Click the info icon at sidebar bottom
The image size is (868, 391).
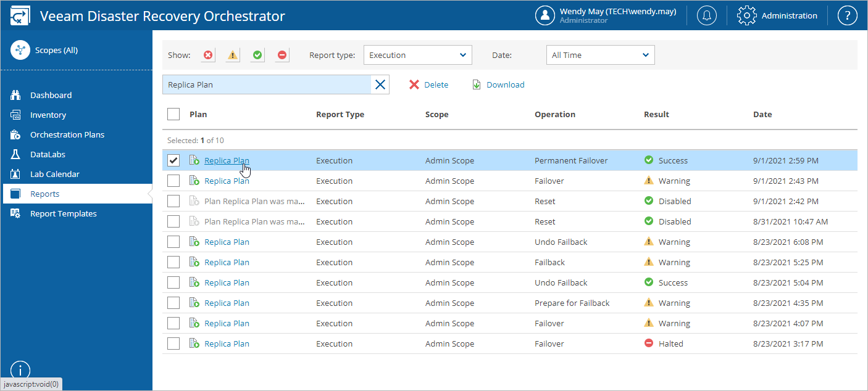click(x=20, y=370)
